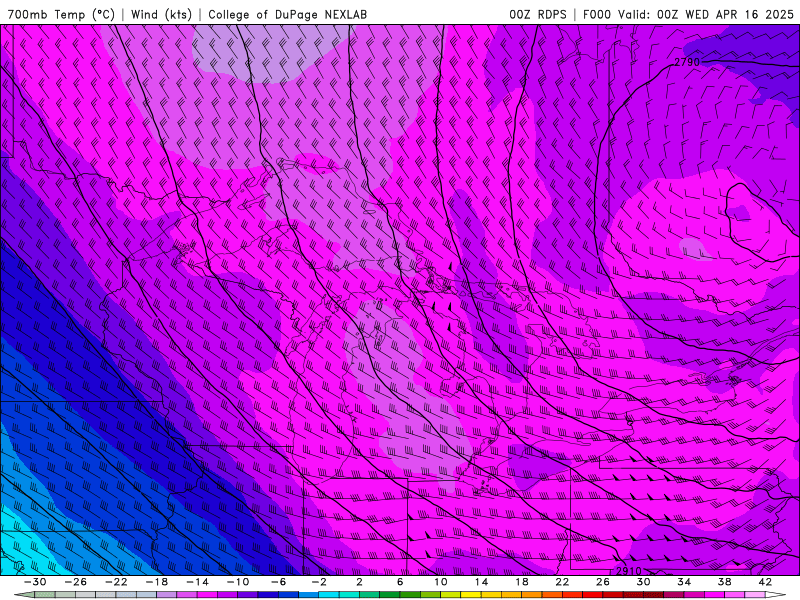The height and width of the screenshot is (600, 800).
Task: Click the 22 scale label
Action: [562, 582]
